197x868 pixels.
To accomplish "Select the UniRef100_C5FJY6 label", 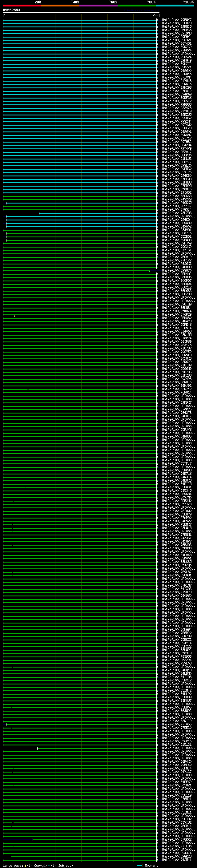I will pos(177,430).
